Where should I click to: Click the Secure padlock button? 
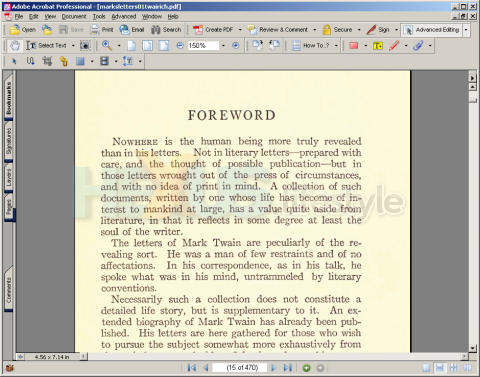[x=337, y=30]
